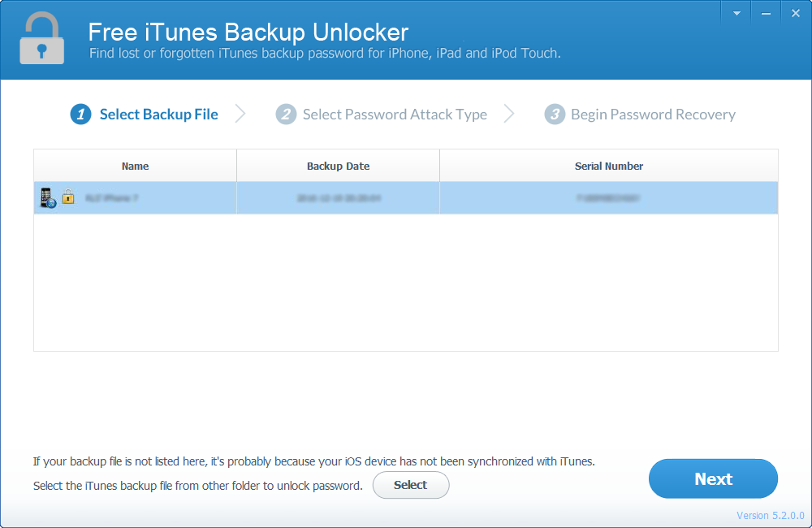Click the step 2 number badge
Viewport: 812px width, 528px height.
[x=286, y=115]
